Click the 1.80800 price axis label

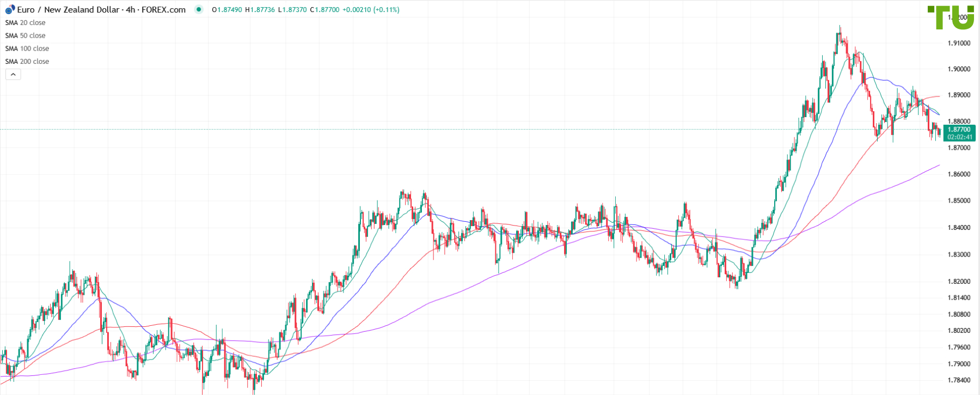(959, 314)
